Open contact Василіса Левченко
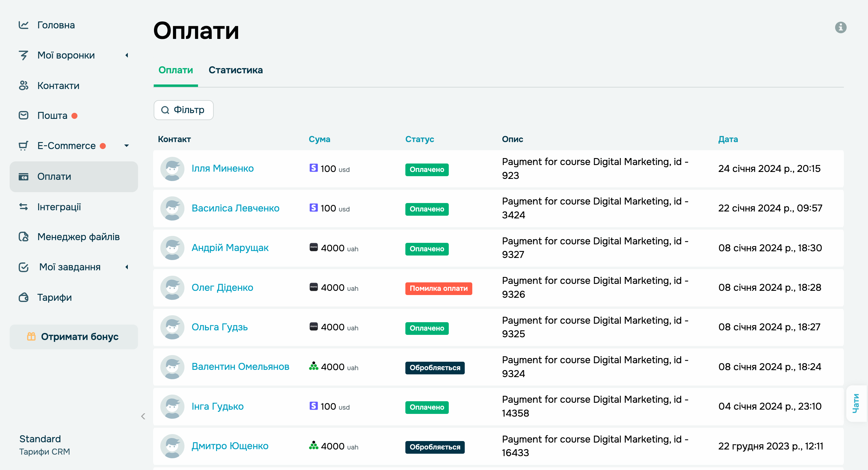 tap(235, 208)
